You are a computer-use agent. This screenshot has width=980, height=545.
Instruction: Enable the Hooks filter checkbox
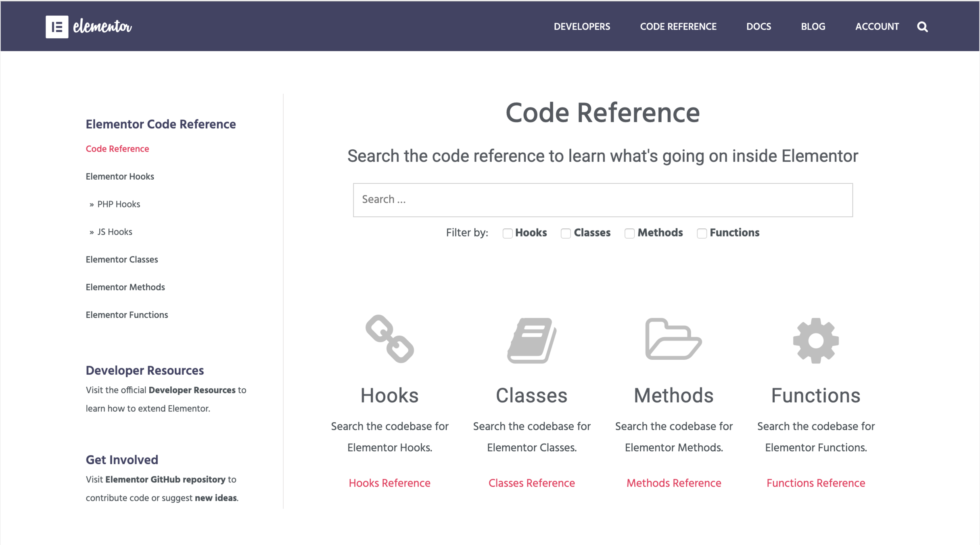[x=507, y=233]
